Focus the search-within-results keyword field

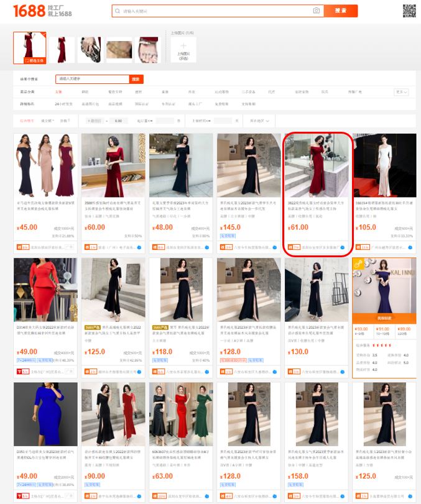pyautogui.click(x=93, y=79)
